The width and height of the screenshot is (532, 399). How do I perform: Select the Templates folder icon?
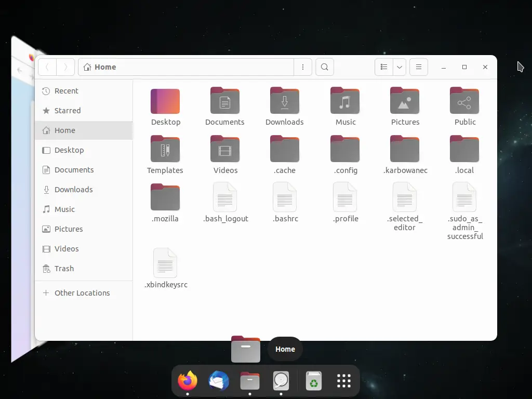165,149
